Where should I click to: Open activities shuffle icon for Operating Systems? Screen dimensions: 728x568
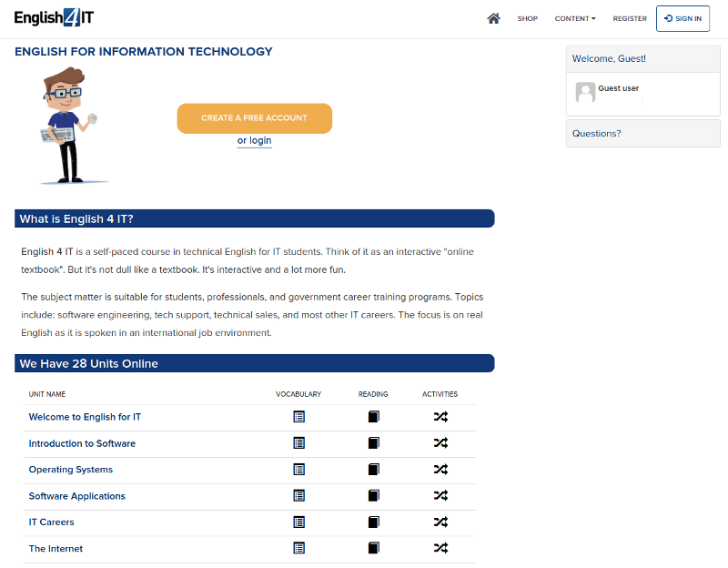[440, 470]
